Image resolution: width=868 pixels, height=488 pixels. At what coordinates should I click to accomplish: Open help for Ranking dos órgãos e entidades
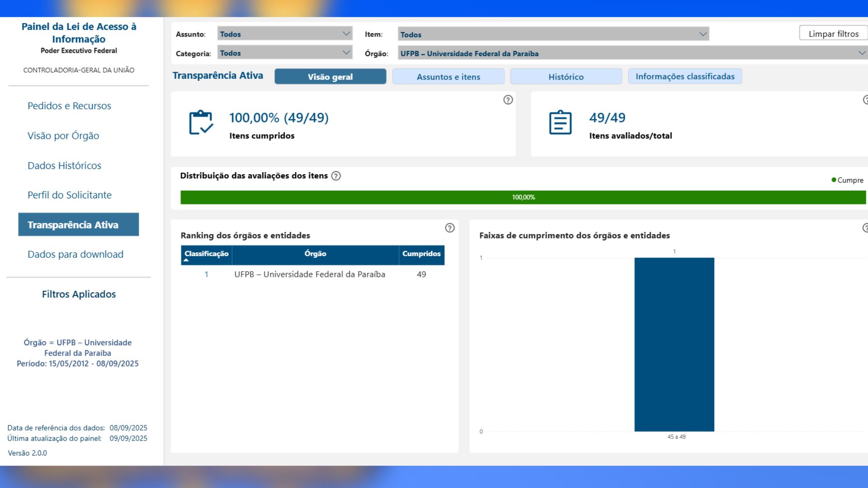(450, 228)
